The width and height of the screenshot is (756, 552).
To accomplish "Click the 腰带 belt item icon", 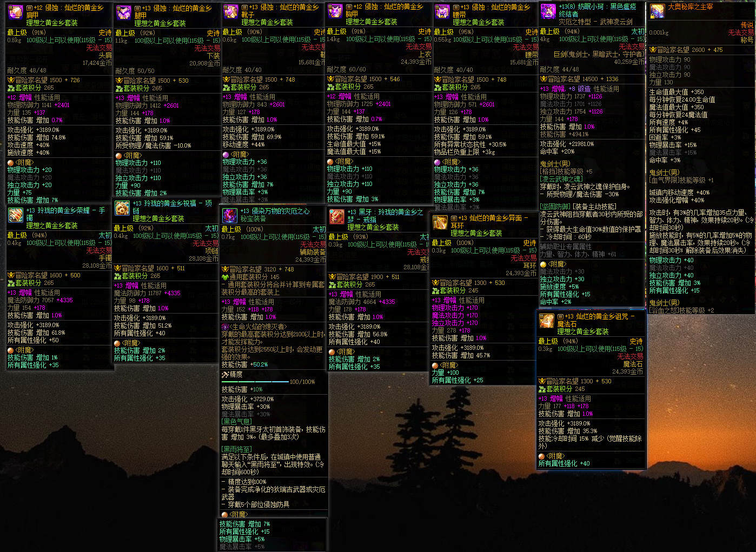I will point(442,12).
